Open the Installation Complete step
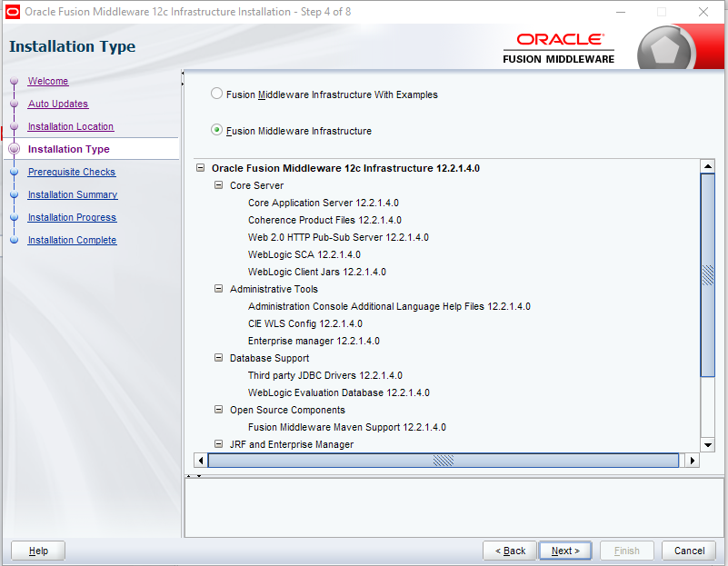Image resolution: width=728 pixels, height=566 pixels. click(72, 240)
